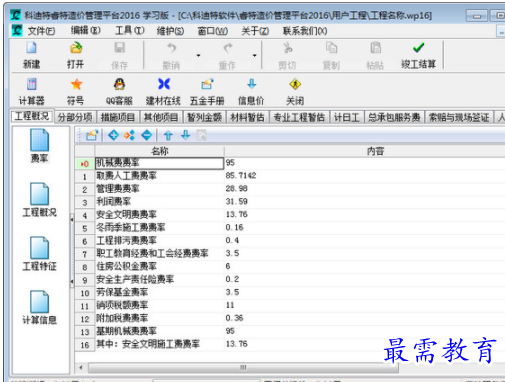This screenshot has width=505, height=382.
Task: Open 建材在线 building materials online
Action: tap(164, 84)
